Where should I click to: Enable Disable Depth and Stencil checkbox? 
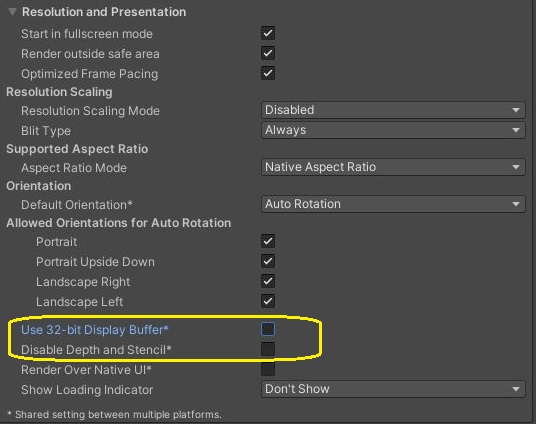click(x=268, y=349)
